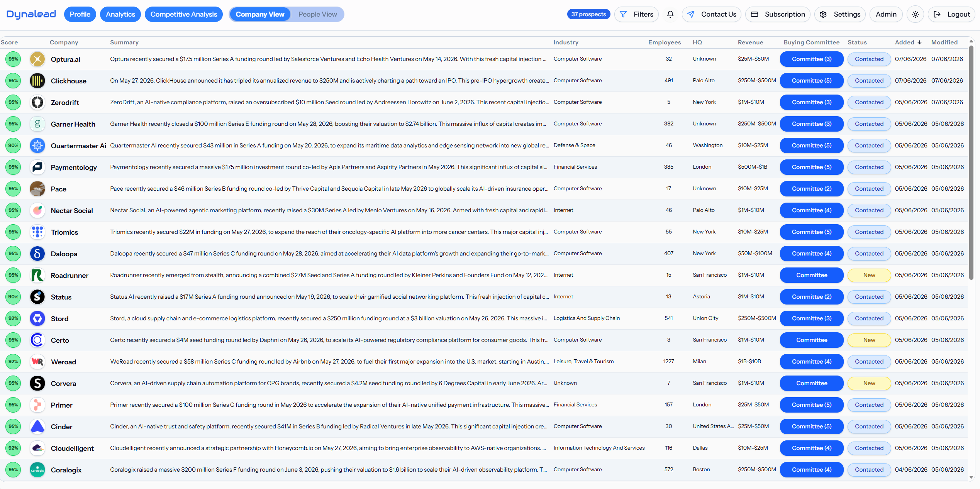Click Weroad's Leisure, Travel & Tourism cell
Viewport: 980px width, 489px height.
click(583, 362)
